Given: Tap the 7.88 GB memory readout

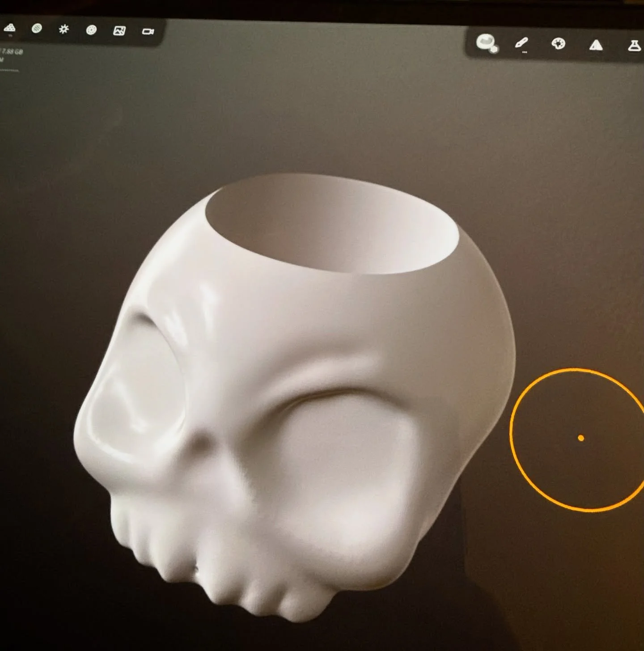Looking at the screenshot, I should (12, 51).
